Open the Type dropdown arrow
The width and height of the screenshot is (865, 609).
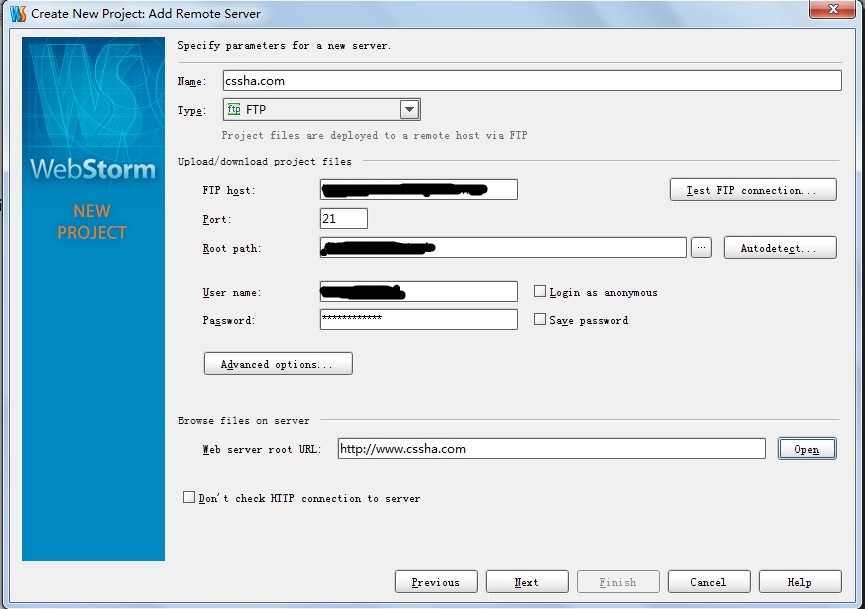click(409, 109)
